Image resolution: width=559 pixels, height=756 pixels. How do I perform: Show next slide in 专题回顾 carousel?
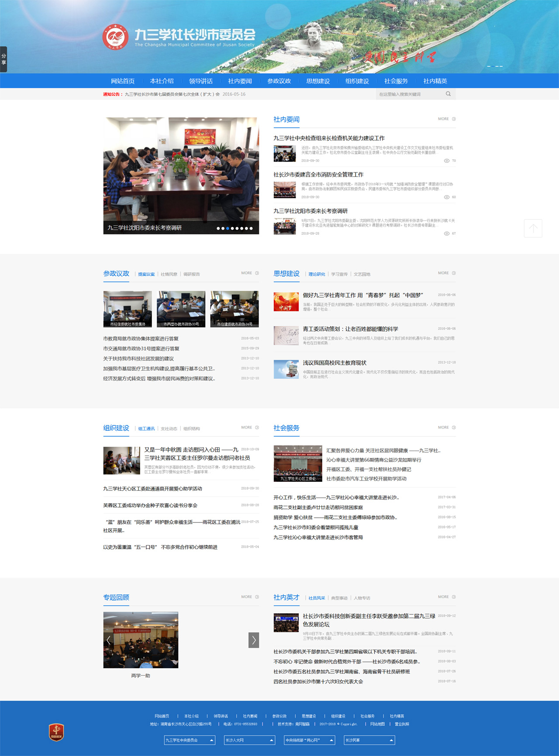coord(254,640)
